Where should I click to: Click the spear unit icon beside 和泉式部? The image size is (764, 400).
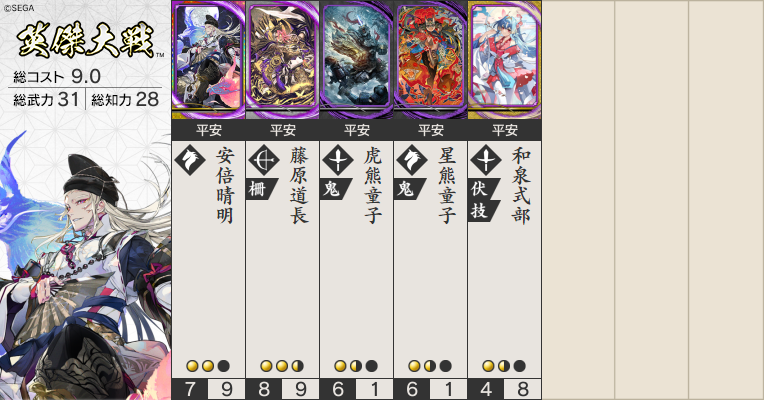click(x=486, y=160)
